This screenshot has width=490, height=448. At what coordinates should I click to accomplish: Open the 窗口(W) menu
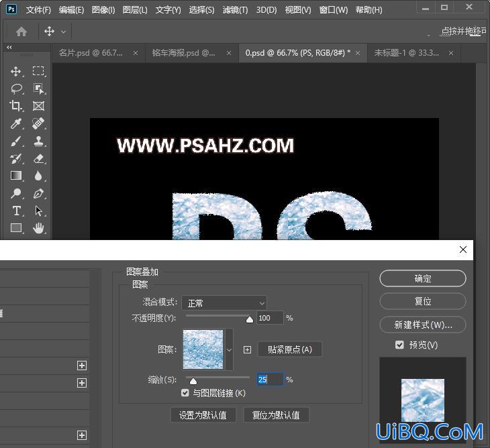pos(334,10)
